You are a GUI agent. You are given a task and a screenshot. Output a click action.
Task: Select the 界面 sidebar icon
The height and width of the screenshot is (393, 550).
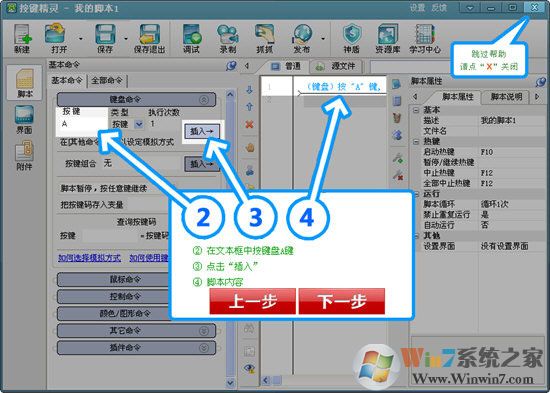tap(24, 120)
